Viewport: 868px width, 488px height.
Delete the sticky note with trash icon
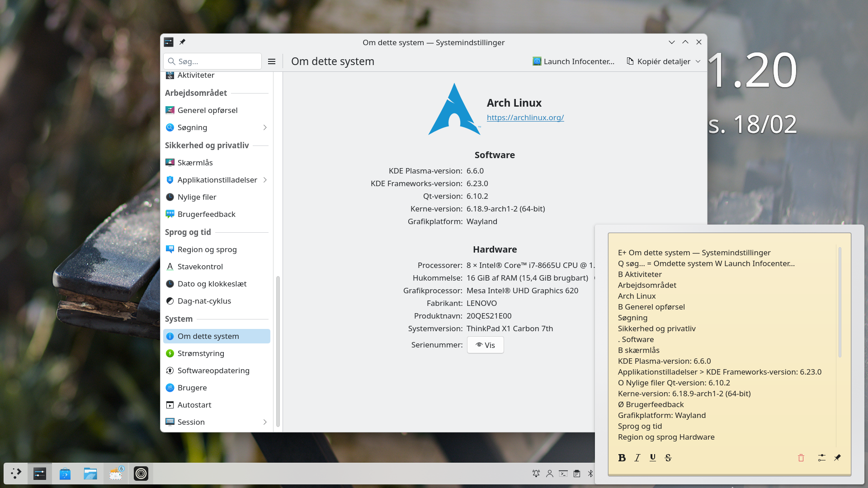(x=801, y=458)
